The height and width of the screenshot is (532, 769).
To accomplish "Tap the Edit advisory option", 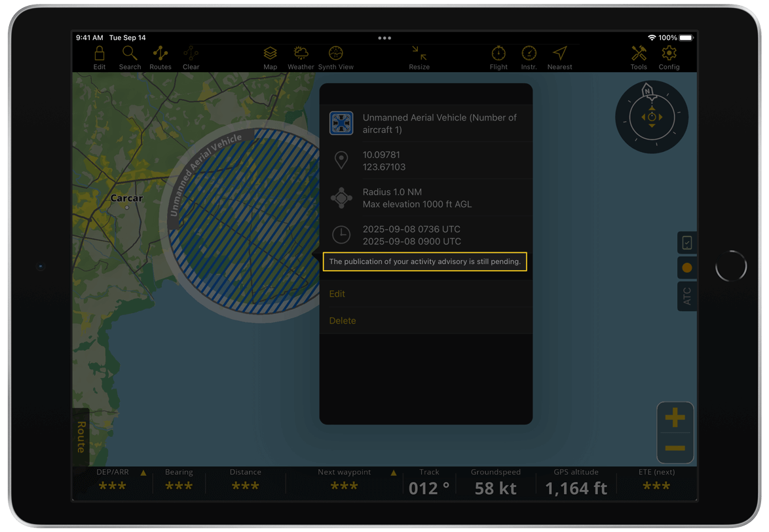I will (x=426, y=294).
